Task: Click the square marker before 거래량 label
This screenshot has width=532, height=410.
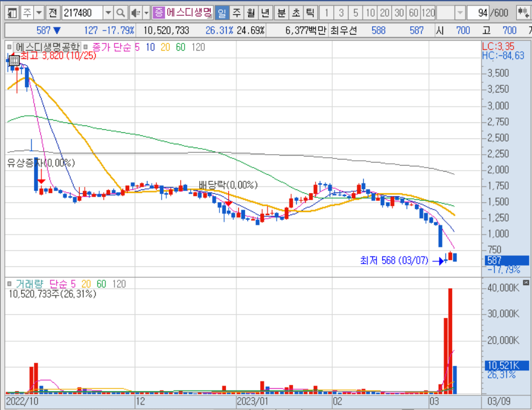Action: pos(10,283)
